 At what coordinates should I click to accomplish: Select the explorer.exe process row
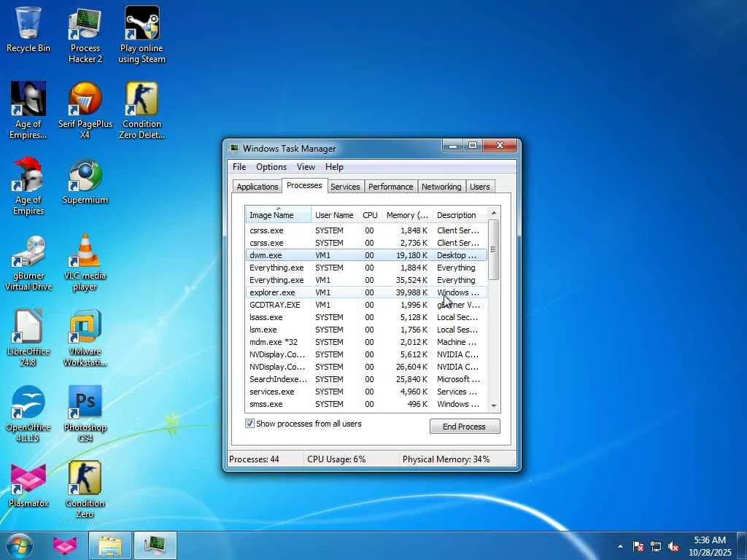tap(272, 292)
